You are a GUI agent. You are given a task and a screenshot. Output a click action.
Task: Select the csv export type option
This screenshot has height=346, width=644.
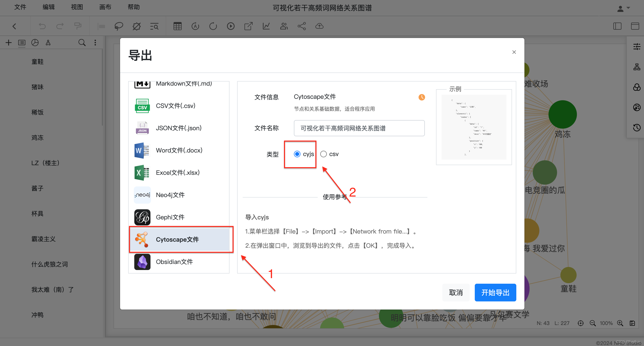tap(323, 154)
